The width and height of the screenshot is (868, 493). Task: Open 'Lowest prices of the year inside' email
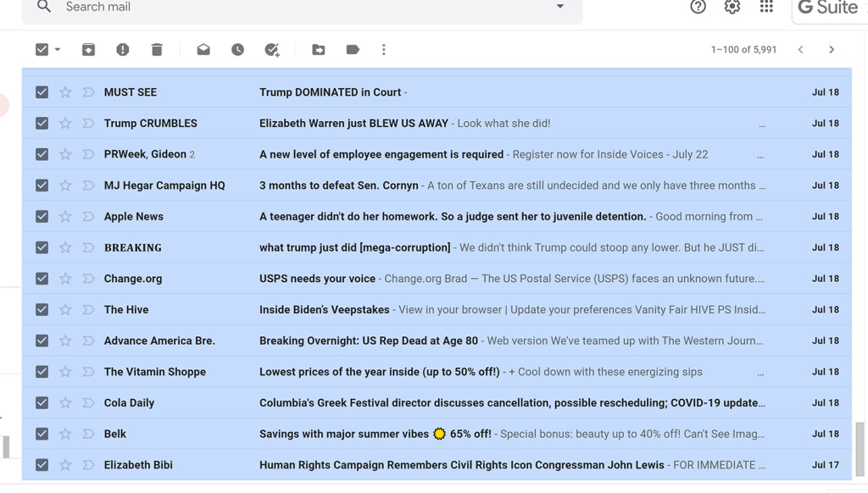(x=379, y=372)
